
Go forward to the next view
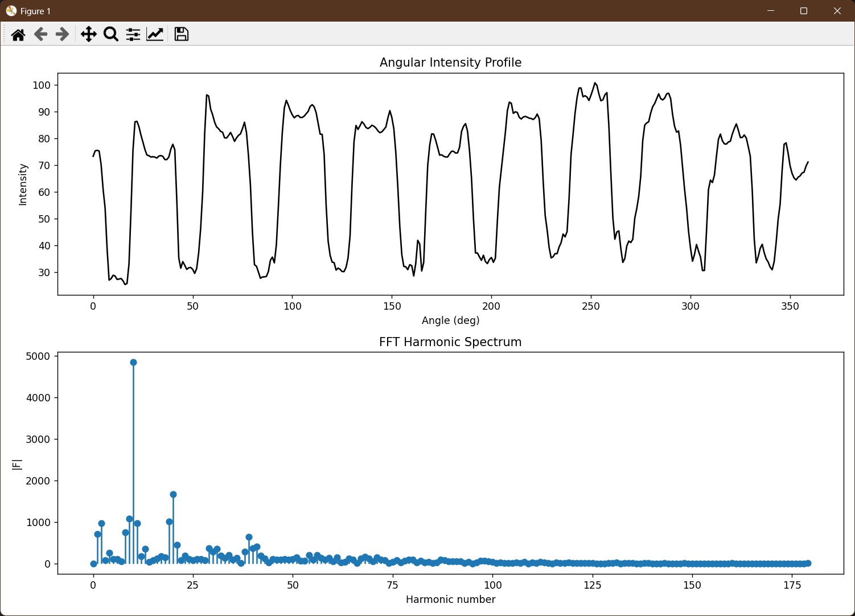click(62, 35)
